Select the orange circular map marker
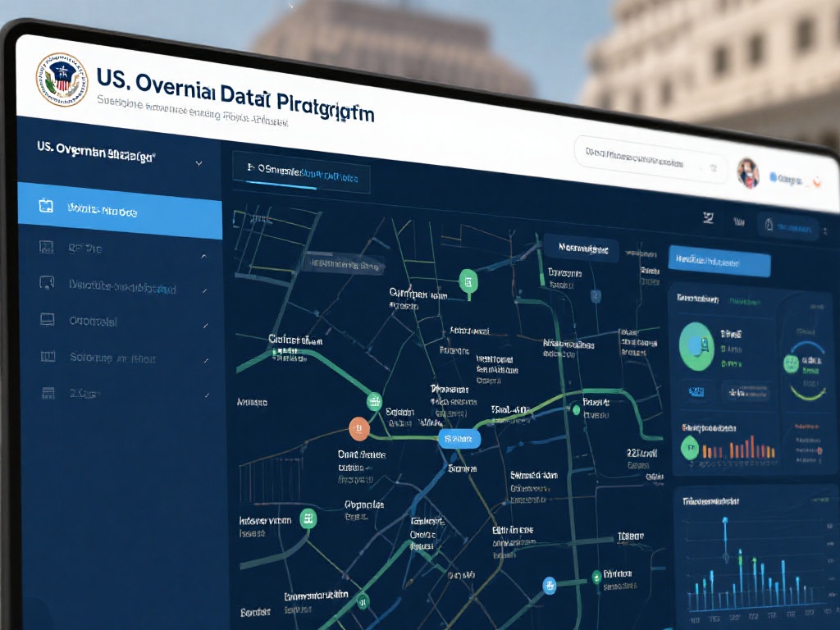The image size is (840, 630). coord(359,428)
